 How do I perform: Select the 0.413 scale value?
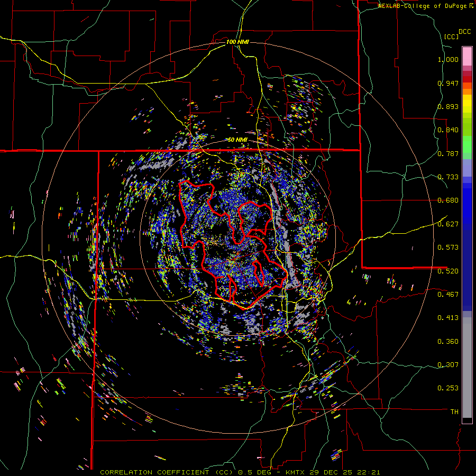448,318
